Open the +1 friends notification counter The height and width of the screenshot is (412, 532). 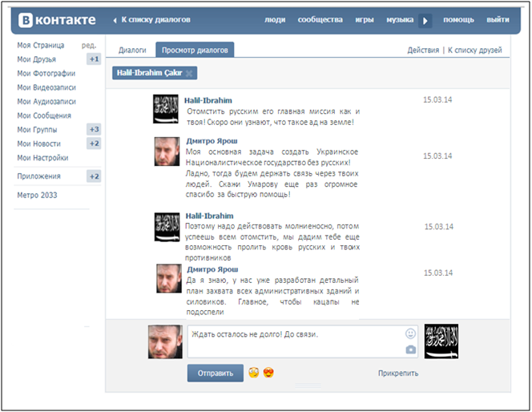click(x=94, y=59)
